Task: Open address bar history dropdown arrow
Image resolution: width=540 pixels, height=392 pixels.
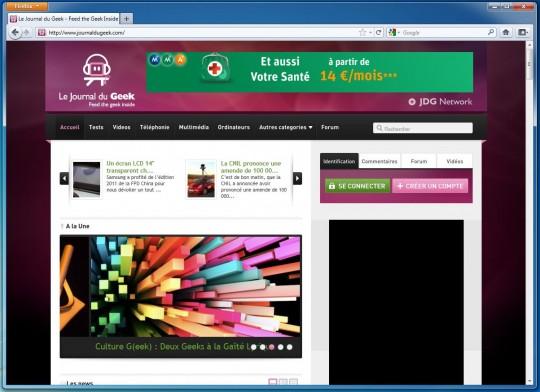Action: point(371,33)
